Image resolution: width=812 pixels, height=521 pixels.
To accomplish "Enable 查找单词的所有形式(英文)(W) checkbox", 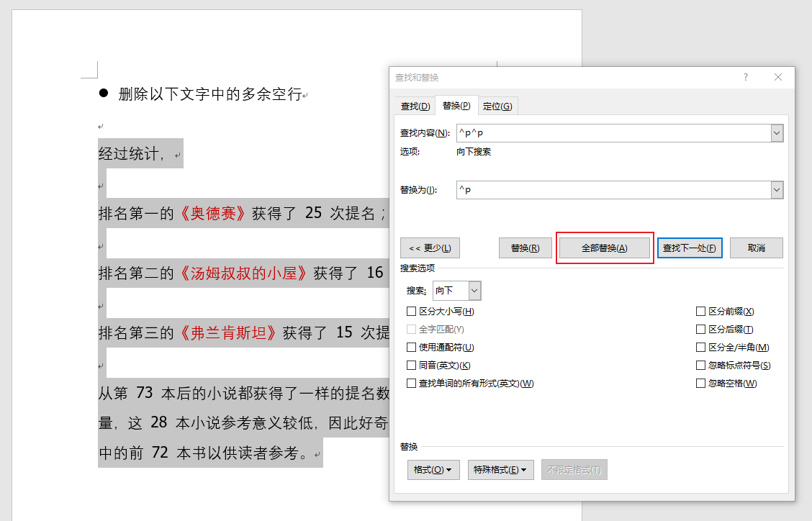I will [411, 384].
